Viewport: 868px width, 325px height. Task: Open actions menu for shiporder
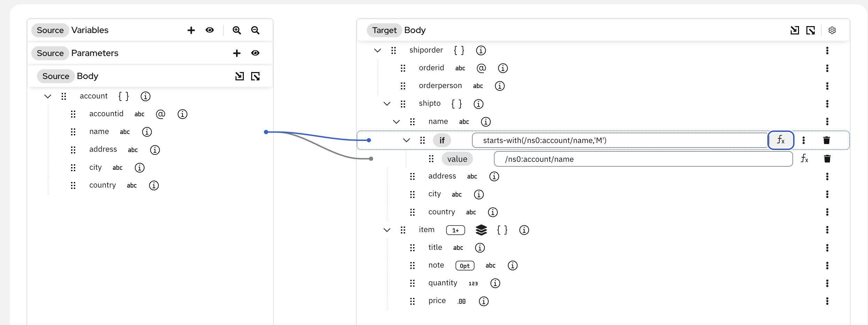click(827, 50)
